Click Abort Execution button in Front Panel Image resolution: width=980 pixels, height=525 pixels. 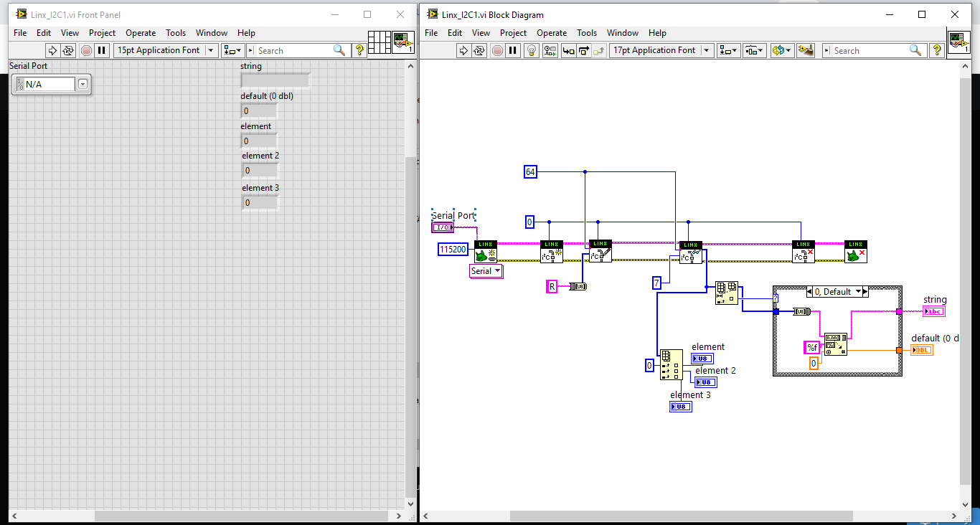(x=86, y=50)
